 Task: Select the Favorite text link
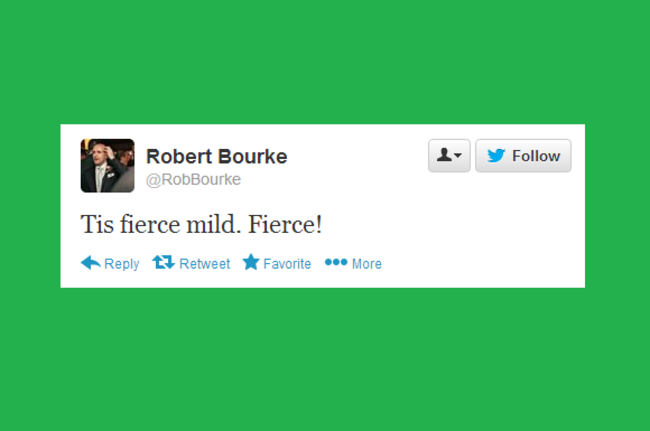287,264
